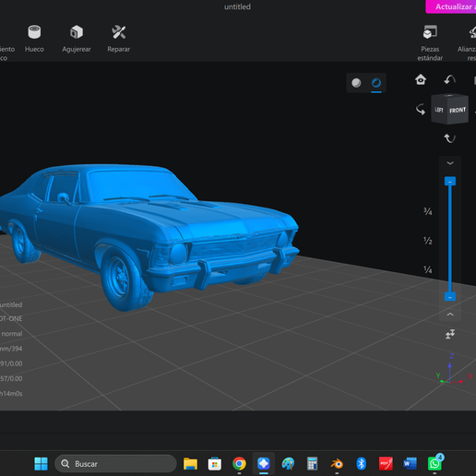The width and height of the screenshot is (476, 476).
Task: Select the FRONT face of view cube
Action: click(x=458, y=111)
